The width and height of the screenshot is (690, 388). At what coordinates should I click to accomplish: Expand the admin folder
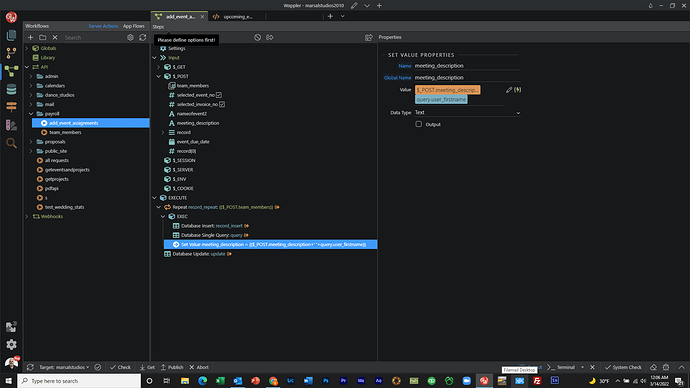tap(31, 76)
